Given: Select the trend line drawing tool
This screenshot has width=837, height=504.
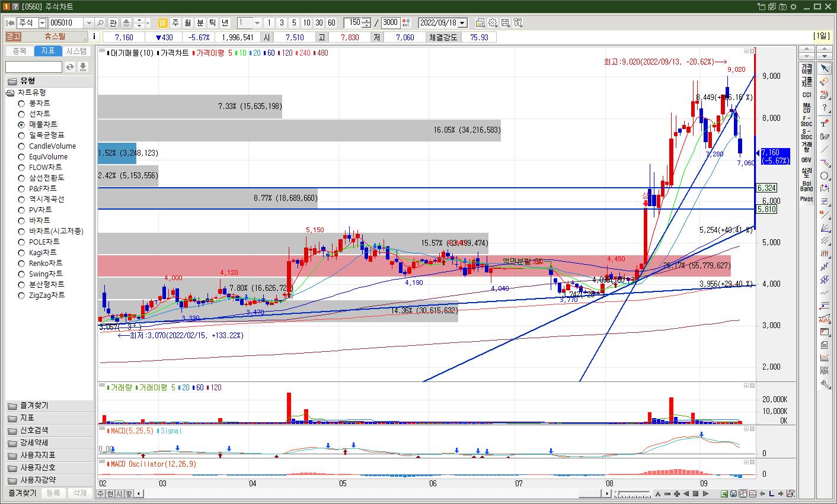Looking at the screenshot, I should point(825,149).
